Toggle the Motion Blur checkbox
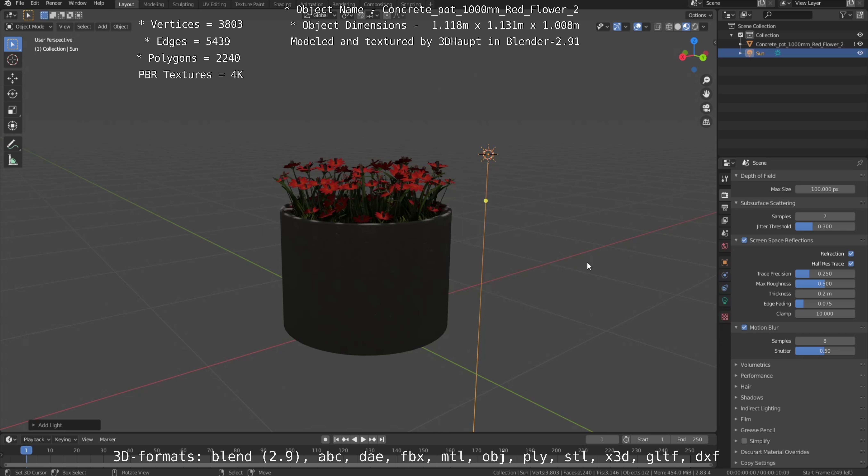This screenshot has width=868, height=476. click(x=744, y=327)
